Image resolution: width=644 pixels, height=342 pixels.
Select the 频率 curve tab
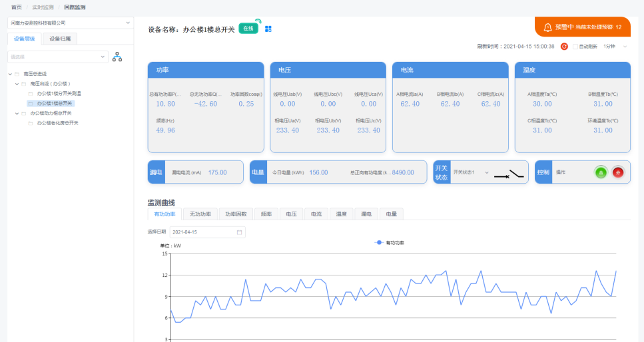pyautogui.click(x=266, y=214)
